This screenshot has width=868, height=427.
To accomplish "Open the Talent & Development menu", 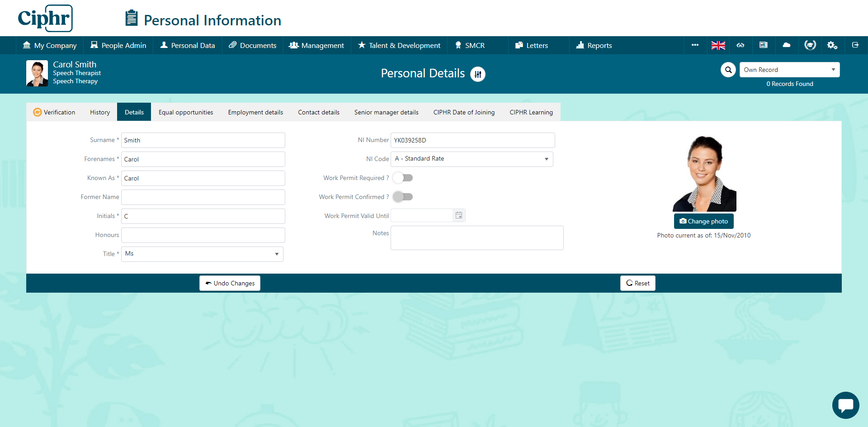I will pos(399,45).
